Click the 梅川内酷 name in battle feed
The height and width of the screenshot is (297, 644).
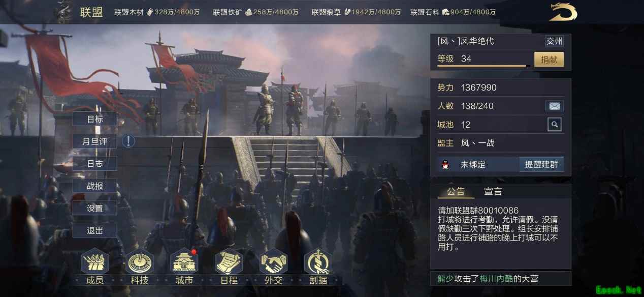(x=496, y=278)
